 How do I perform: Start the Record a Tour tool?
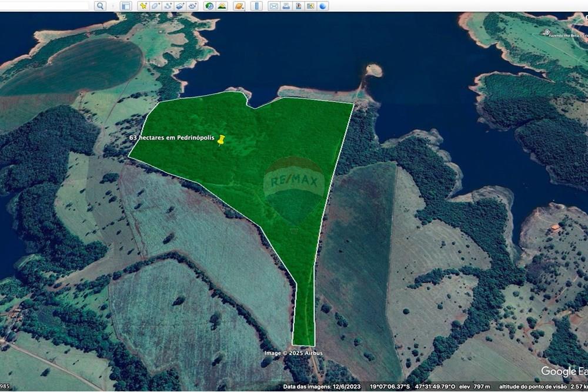point(192,6)
